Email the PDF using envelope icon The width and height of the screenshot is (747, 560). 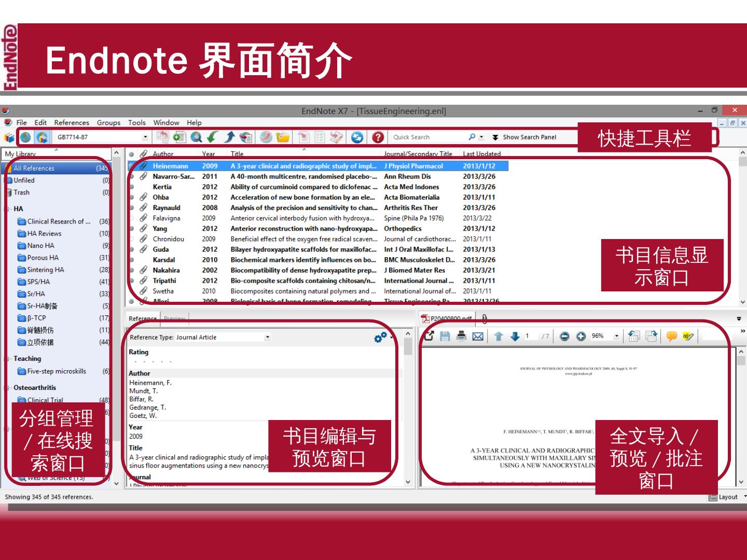(478, 336)
